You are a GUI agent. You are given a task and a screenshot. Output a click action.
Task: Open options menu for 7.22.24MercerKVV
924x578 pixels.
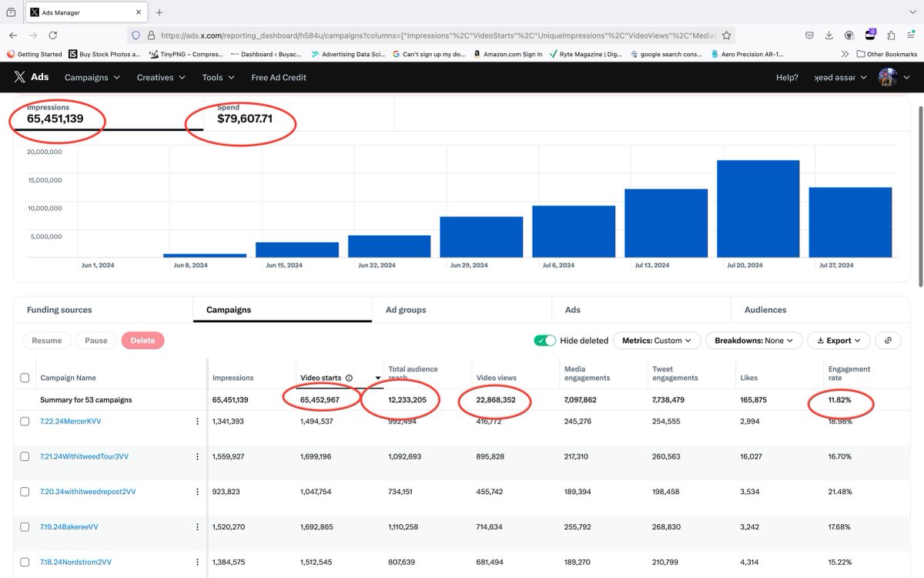[x=197, y=422]
